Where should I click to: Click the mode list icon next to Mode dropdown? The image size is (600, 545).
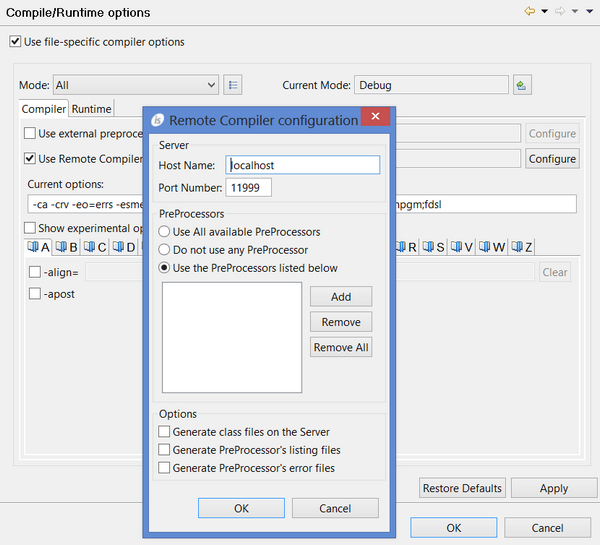point(233,85)
